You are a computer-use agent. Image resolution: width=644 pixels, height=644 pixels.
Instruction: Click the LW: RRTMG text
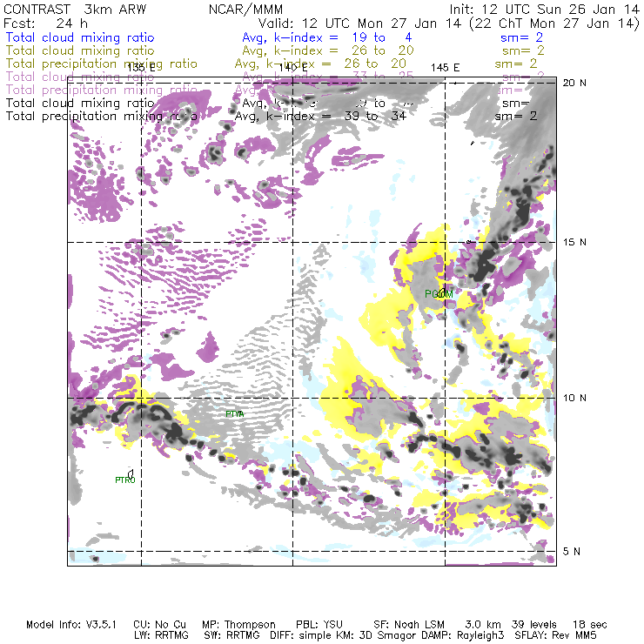point(161,635)
